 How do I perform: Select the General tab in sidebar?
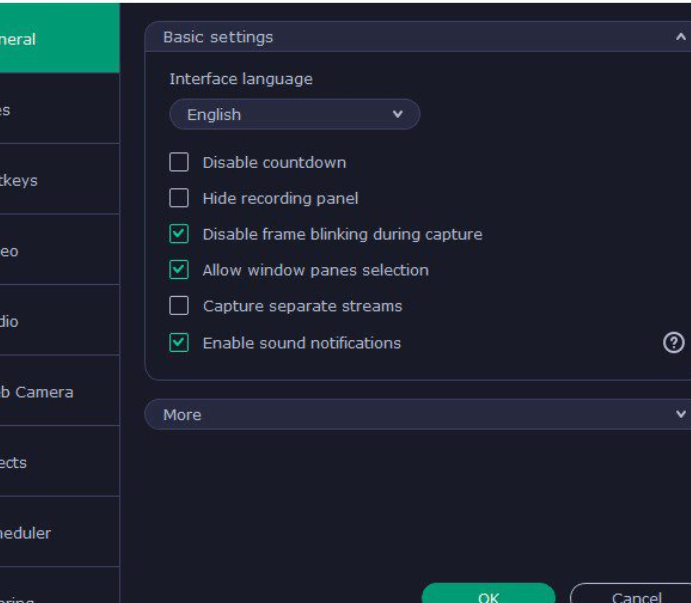click(59, 38)
